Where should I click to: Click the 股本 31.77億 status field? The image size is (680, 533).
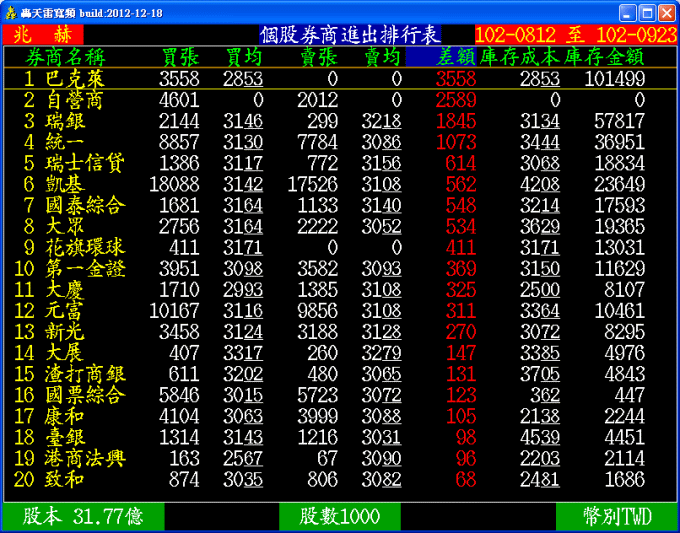point(83,517)
